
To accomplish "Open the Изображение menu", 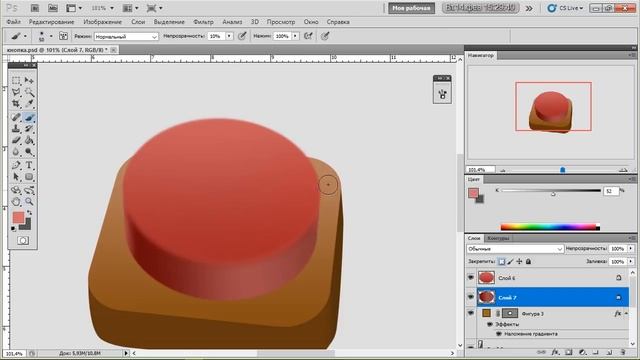I will (x=102, y=22).
